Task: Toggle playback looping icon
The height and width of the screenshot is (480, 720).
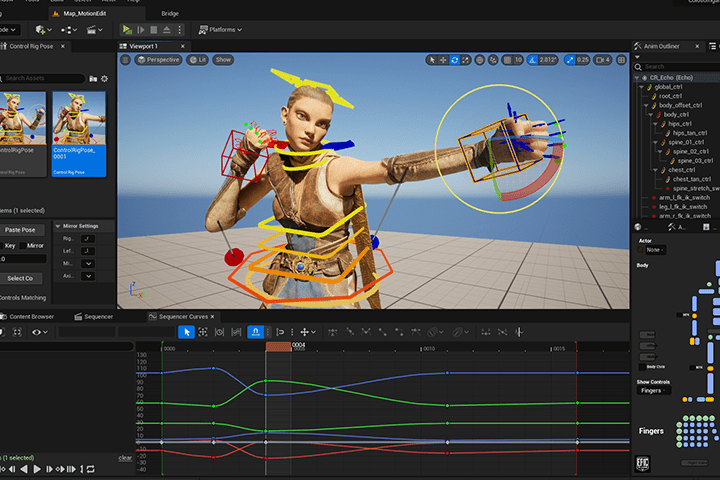Action: click(90, 469)
